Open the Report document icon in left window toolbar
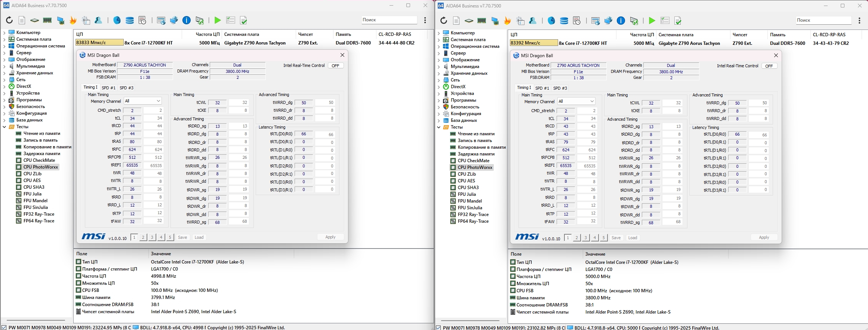The image size is (868, 330). pyautogui.click(x=22, y=20)
